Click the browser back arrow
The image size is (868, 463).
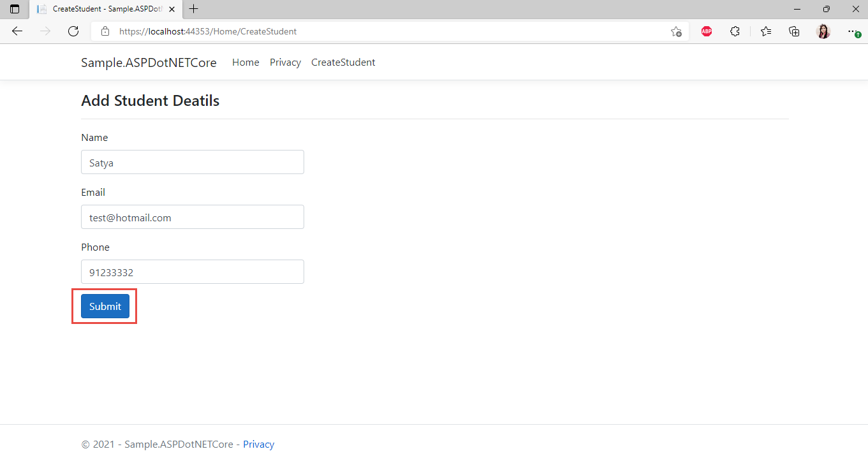17,31
